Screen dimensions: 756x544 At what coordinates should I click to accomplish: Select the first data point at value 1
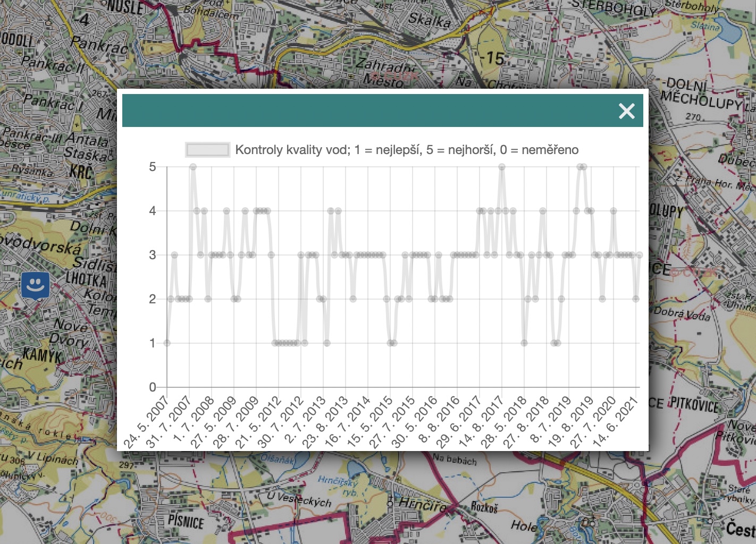pyautogui.click(x=167, y=343)
